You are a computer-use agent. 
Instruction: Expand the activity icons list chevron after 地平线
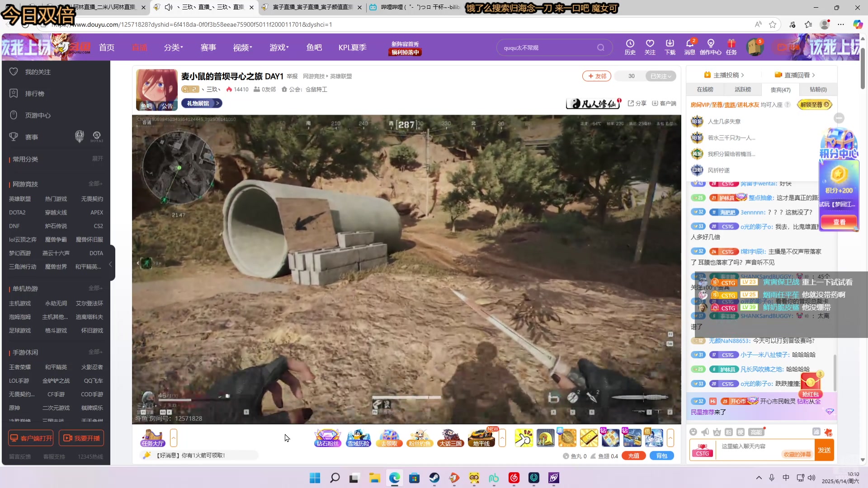502,438
